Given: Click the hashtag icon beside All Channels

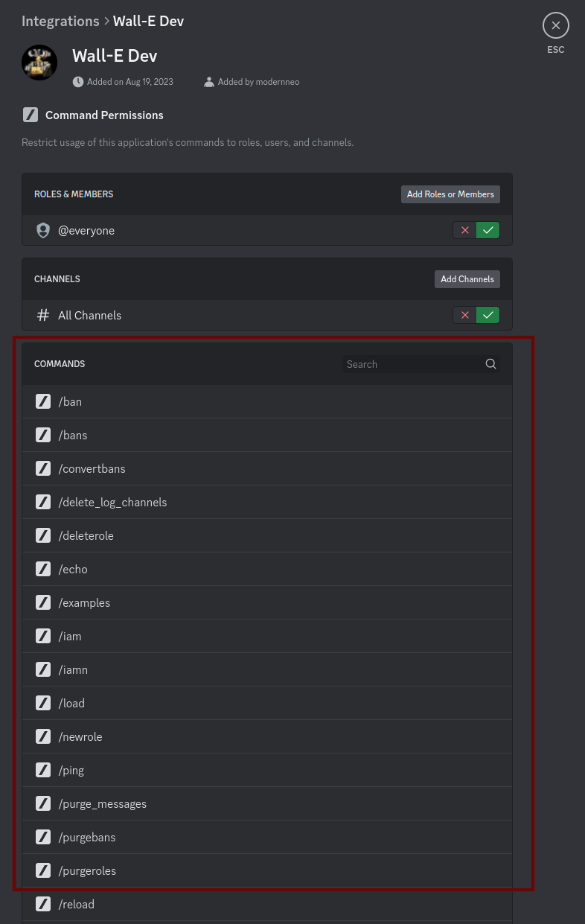Looking at the screenshot, I should (x=43, y=315).
